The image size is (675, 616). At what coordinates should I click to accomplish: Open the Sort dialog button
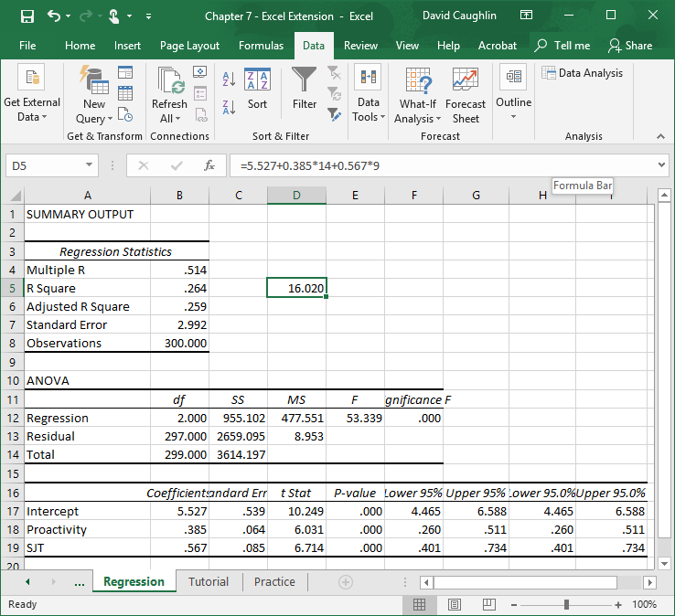click(257, 89)
